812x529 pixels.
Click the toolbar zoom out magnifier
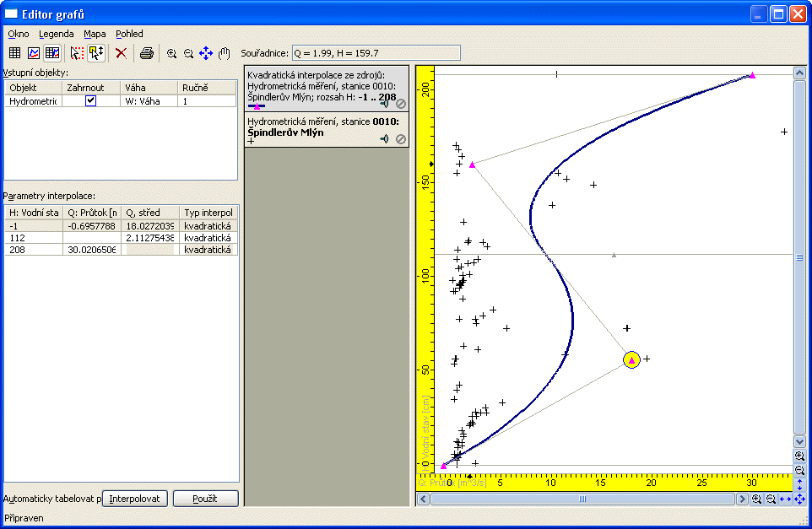tap(188, 53)
